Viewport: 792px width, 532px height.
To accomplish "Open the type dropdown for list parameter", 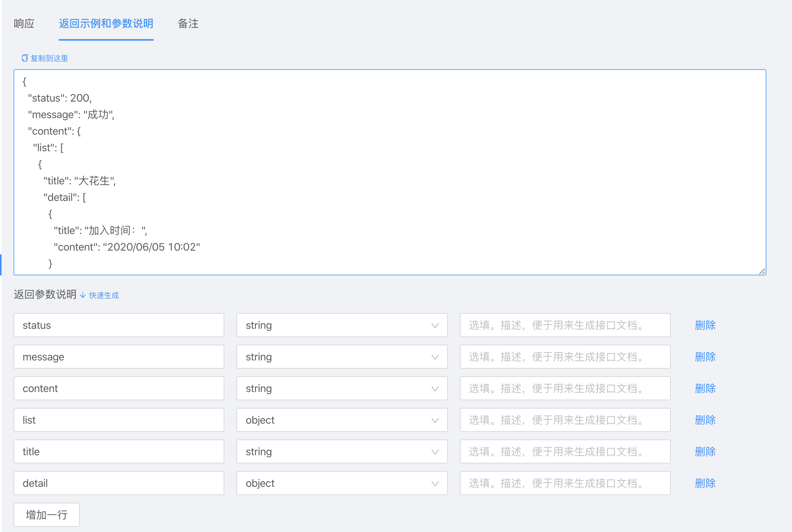I will (435, 420).
